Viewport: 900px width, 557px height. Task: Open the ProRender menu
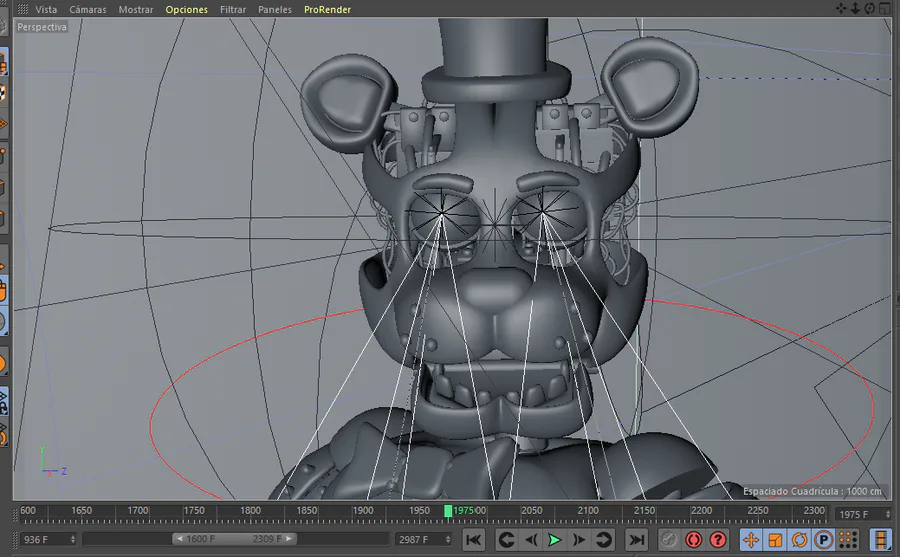(327, 9)
